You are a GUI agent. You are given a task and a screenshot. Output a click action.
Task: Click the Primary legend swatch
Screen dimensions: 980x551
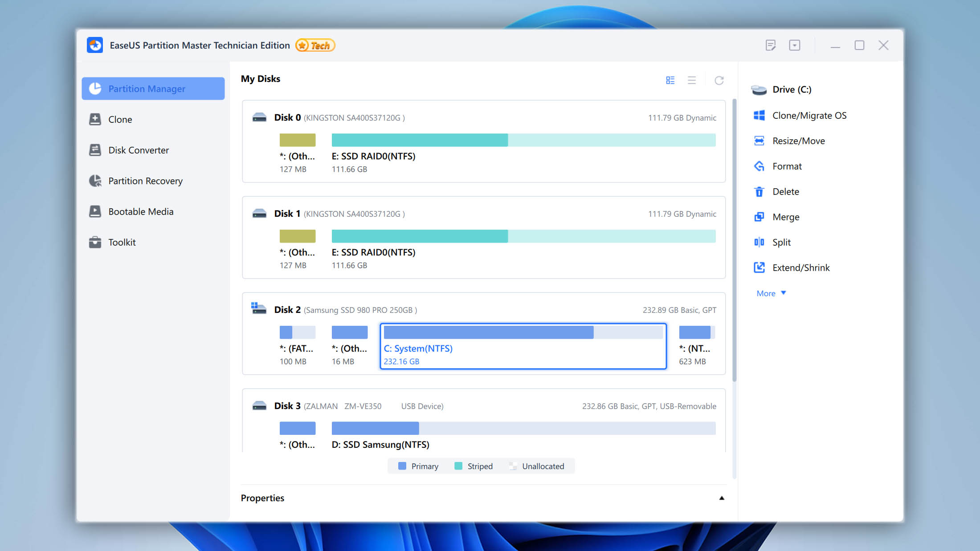[x=402, y=466]
